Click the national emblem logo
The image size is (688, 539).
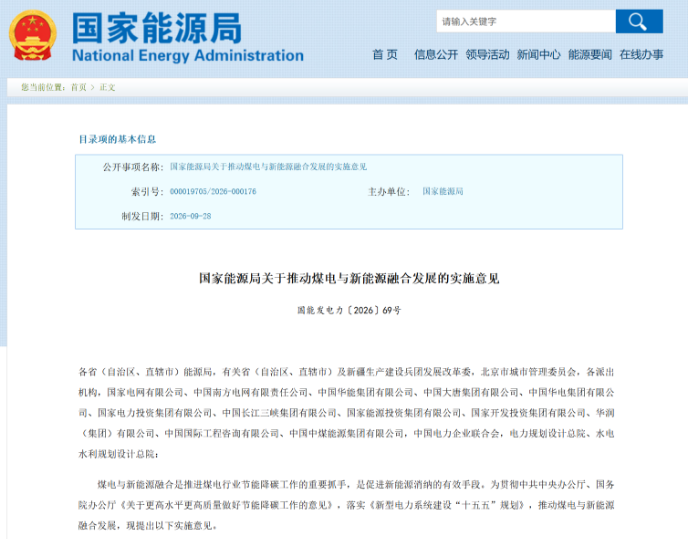coord(33,36)
